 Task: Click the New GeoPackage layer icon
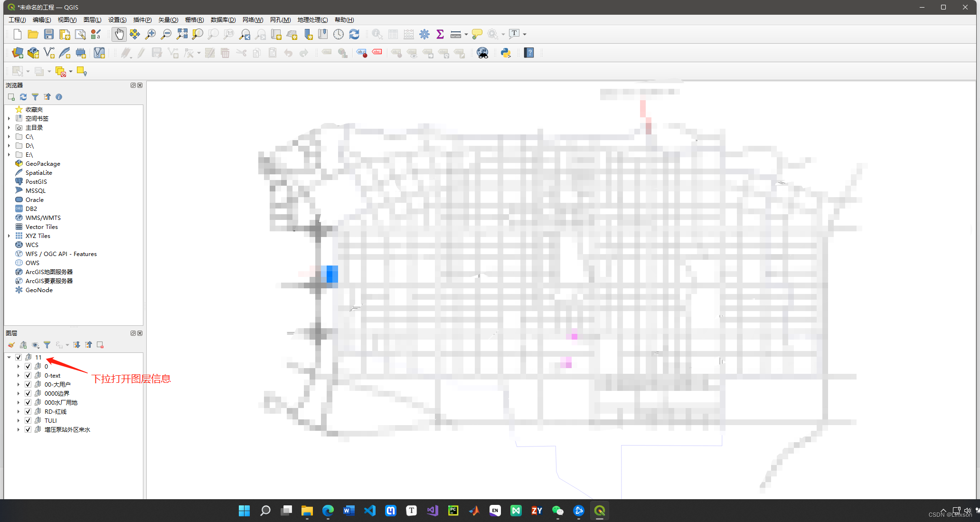click(x=33, y=53)
